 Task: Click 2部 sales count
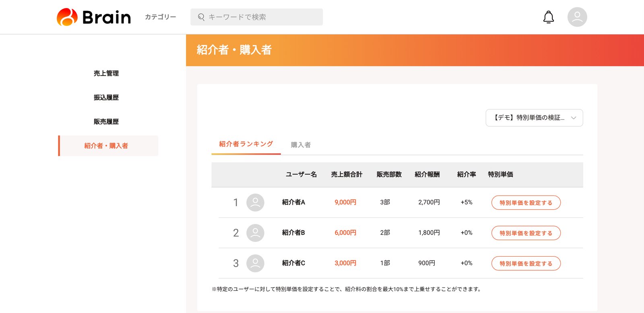(x=385, y=233)
